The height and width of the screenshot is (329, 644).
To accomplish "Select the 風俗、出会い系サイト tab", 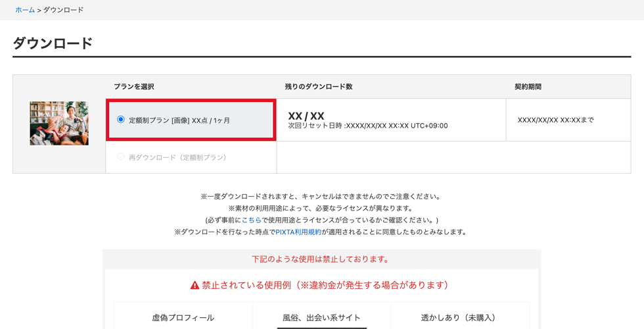I will (x=321, y=317).
